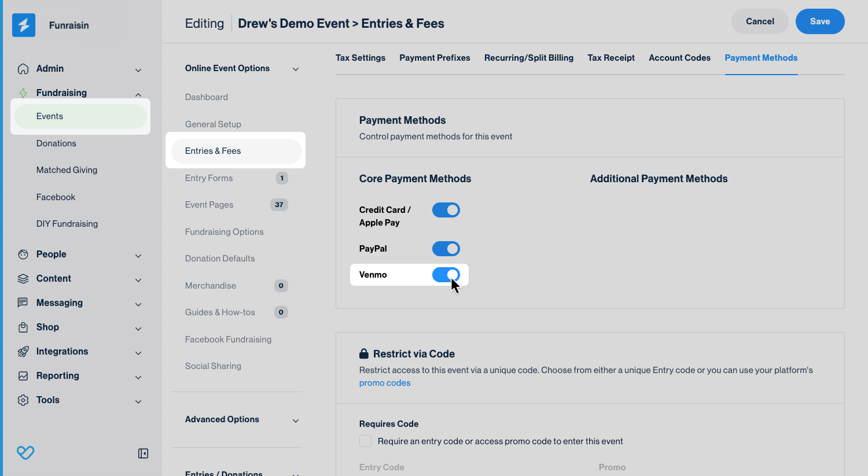Click the Content layers icon
The image size is (868, 476).
tap(23, 279)
